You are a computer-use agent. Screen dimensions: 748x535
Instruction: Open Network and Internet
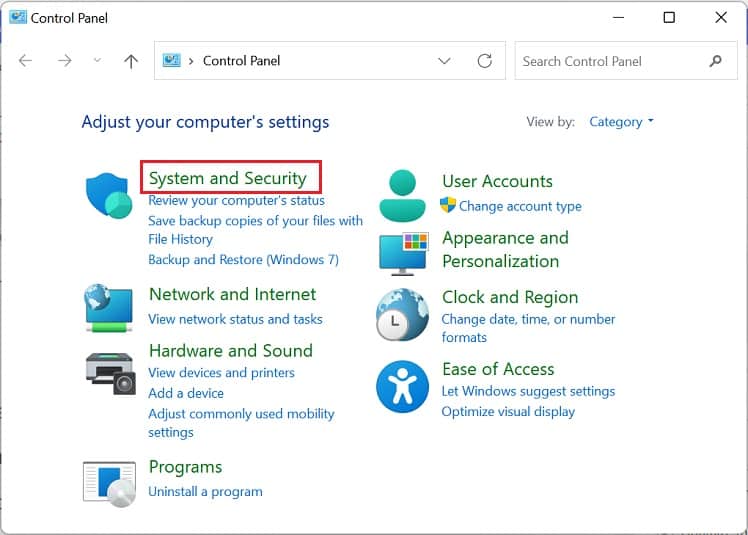(232, 294)
